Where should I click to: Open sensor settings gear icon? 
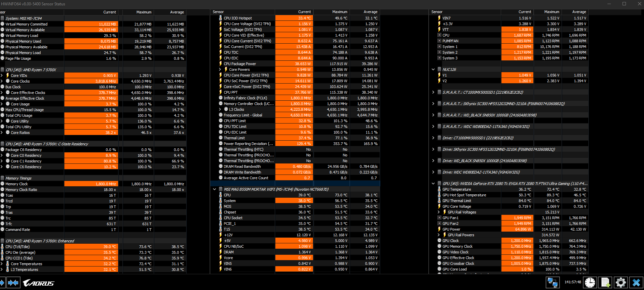(621, 283)
